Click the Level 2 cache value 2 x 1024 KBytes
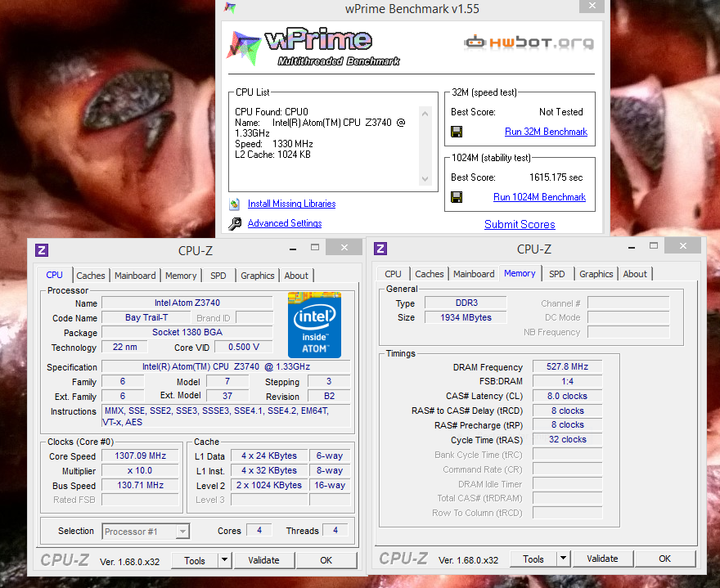Screen dimensions: 720x588 pos(269,485)
